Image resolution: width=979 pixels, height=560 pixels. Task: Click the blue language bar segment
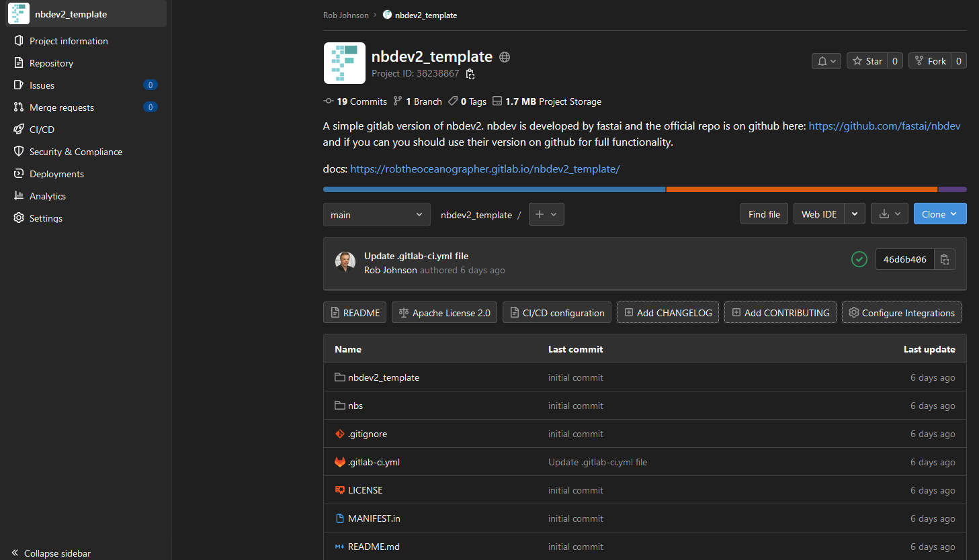tap(494, 189)
